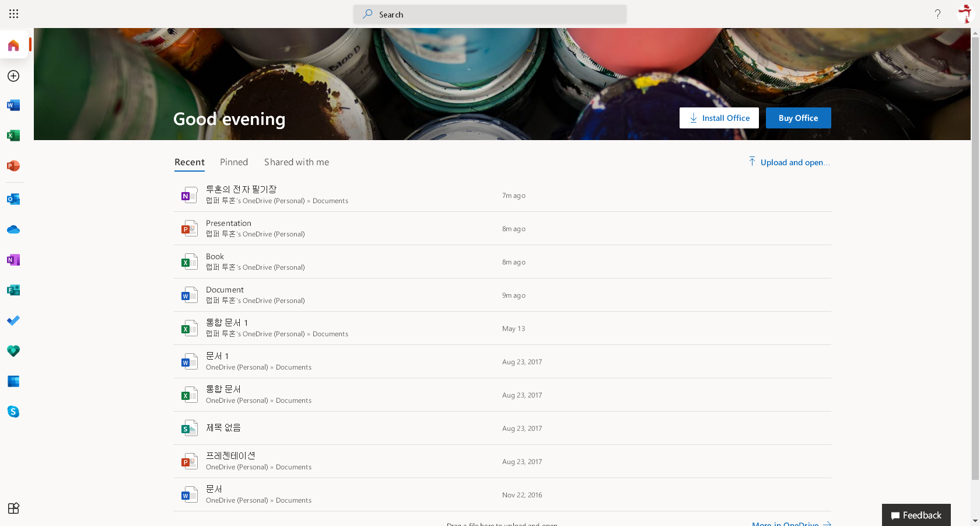Launch Skype from the sidebar

point(13,412)
